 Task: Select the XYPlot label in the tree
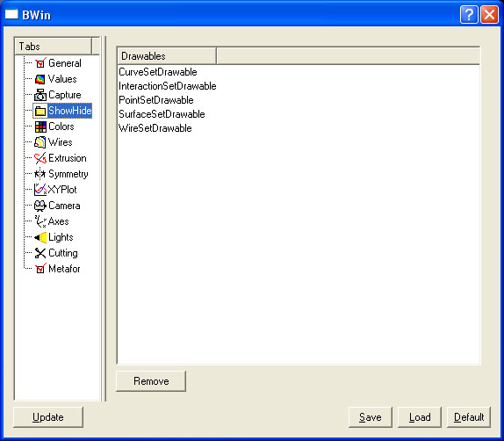click(62, 190)
